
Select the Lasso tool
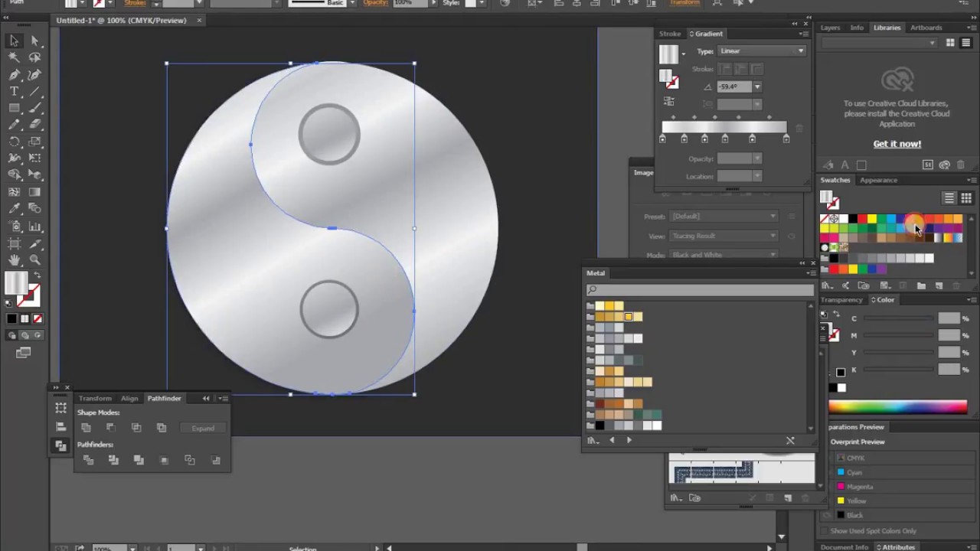tap(34, 57)
